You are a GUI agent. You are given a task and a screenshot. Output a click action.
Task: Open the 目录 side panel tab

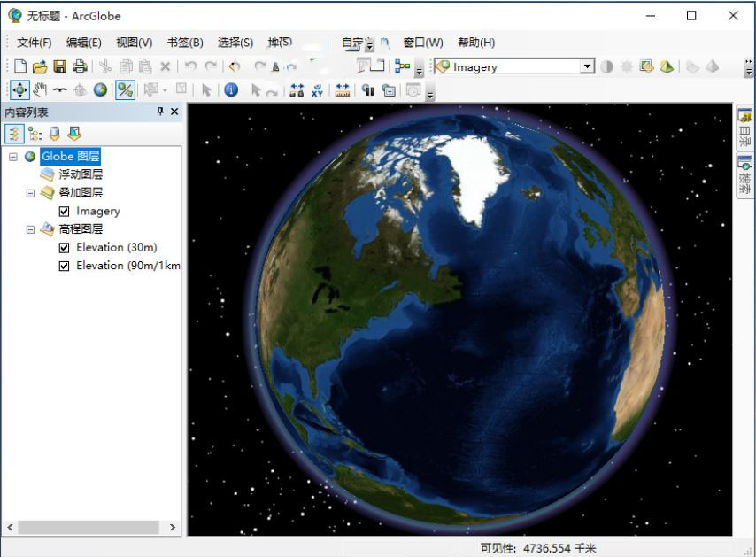tap(745, 128)
